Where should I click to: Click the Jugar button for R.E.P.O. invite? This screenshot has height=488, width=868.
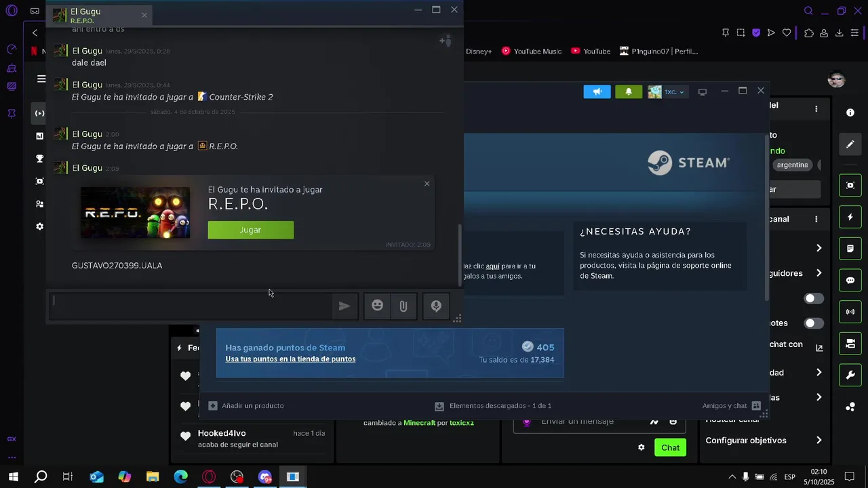pos(250,230)
